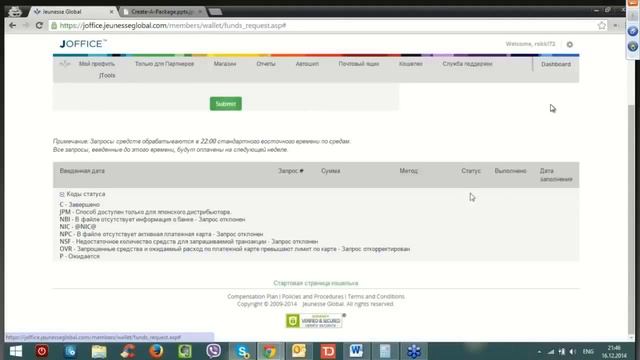Open the Windows Start button

(16, 351)
